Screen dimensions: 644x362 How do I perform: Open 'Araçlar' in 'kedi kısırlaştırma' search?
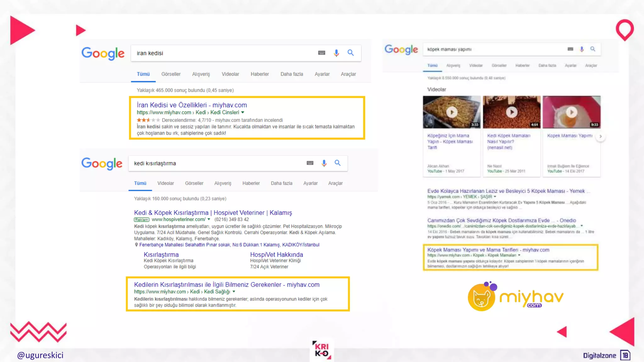pos(336,183)
